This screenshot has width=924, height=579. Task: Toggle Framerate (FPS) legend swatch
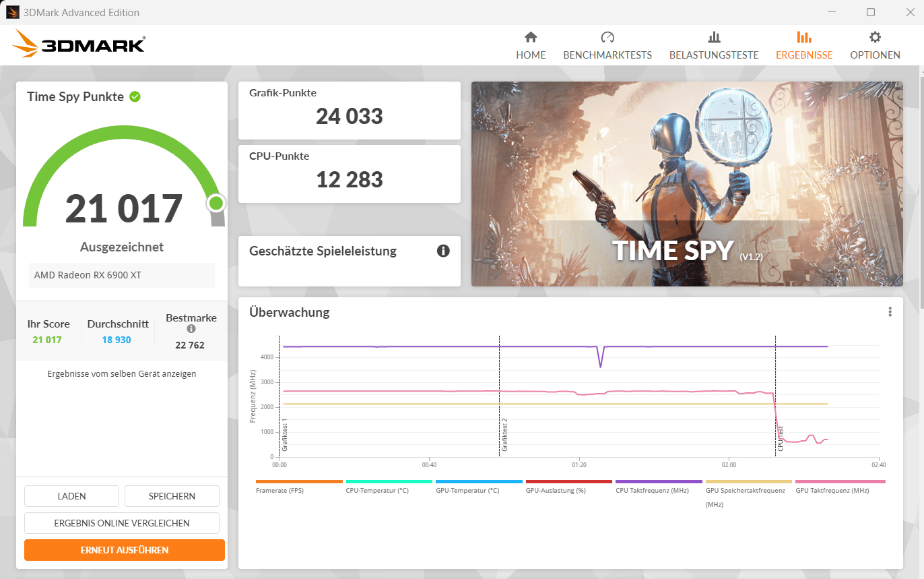(x=299, y=482)
